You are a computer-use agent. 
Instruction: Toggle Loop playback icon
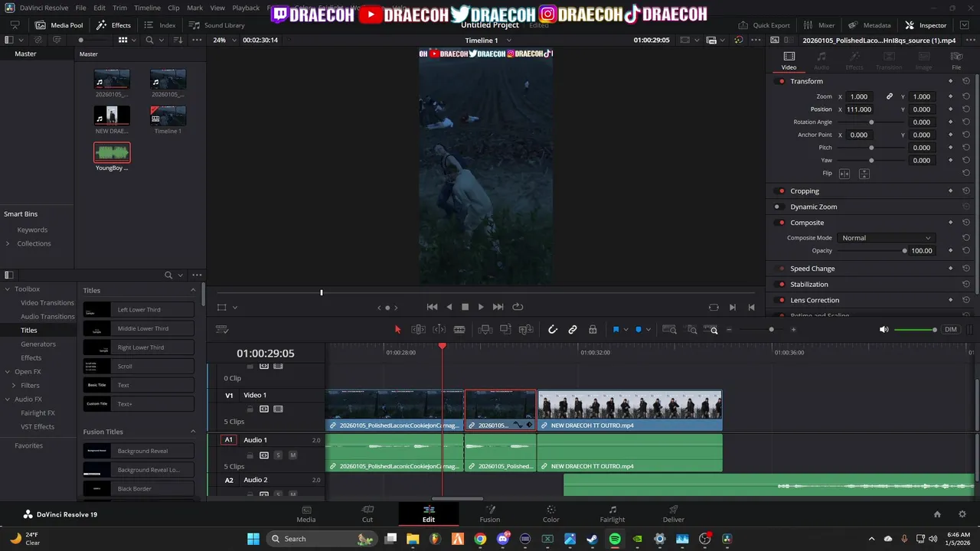(x=518, y=307)
